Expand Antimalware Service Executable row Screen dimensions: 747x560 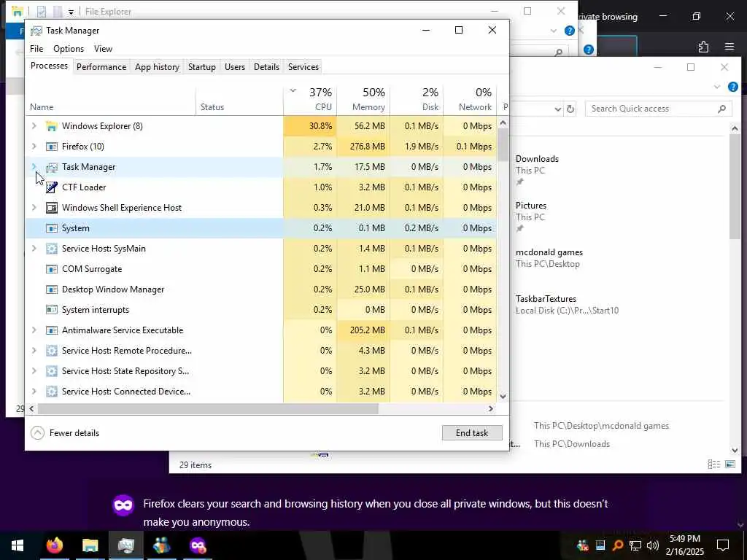click(x=34, y=330)
